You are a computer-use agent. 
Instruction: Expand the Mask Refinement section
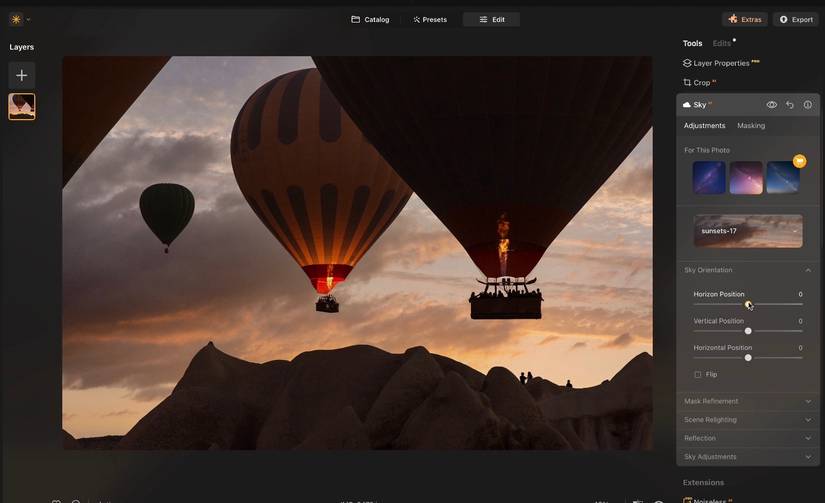click(747, 401)
